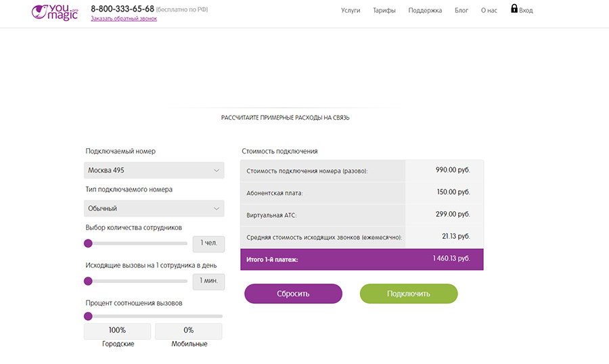Open the Обычный number type dropdown
Image resolution: width=609 pixels, height=364 pixels.
point(154,208)
